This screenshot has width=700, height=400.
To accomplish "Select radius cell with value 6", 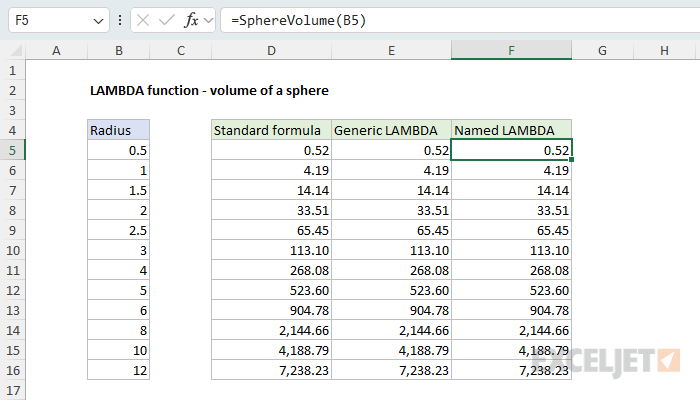I will click(119, 310).
